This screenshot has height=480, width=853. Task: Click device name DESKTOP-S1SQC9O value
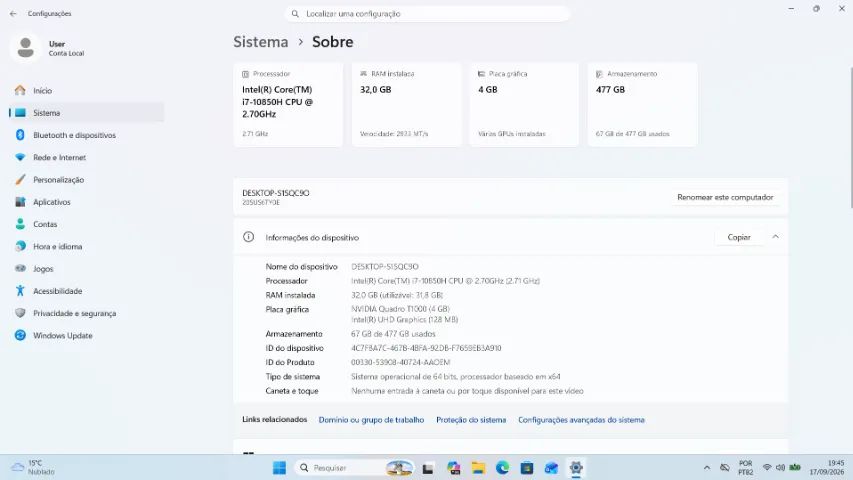coord(385,267)
